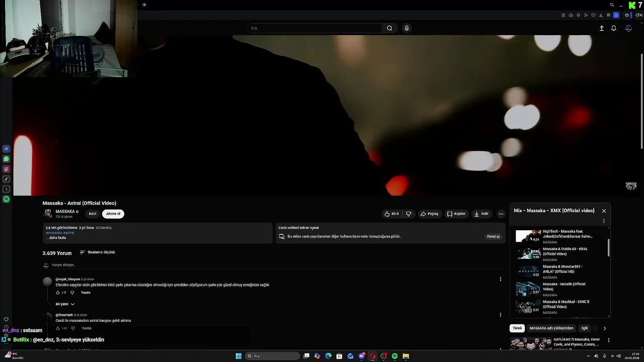The height and width of the screenshot is (362, 644).
Task: Click Paneli aç for chat replay
Action: click(x=494, y=236)
